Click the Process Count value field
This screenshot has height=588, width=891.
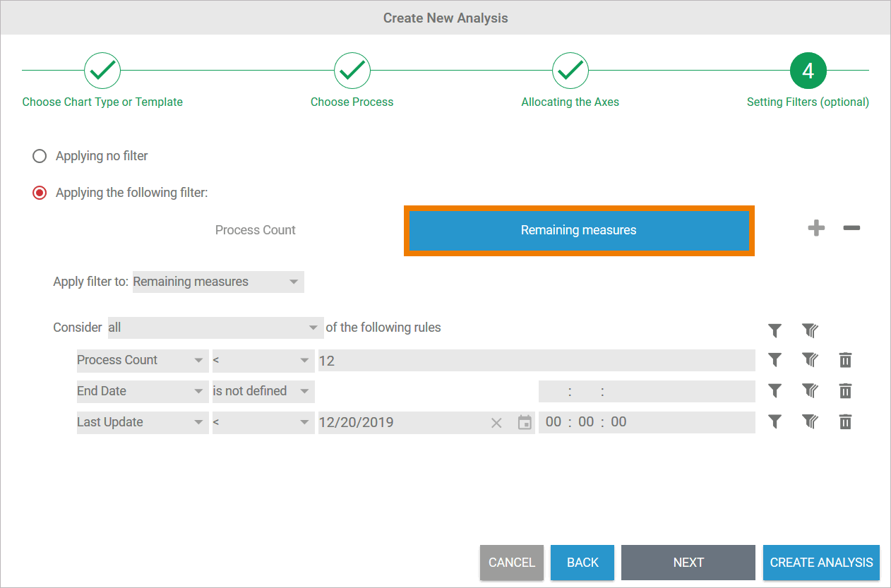point(536,361)
